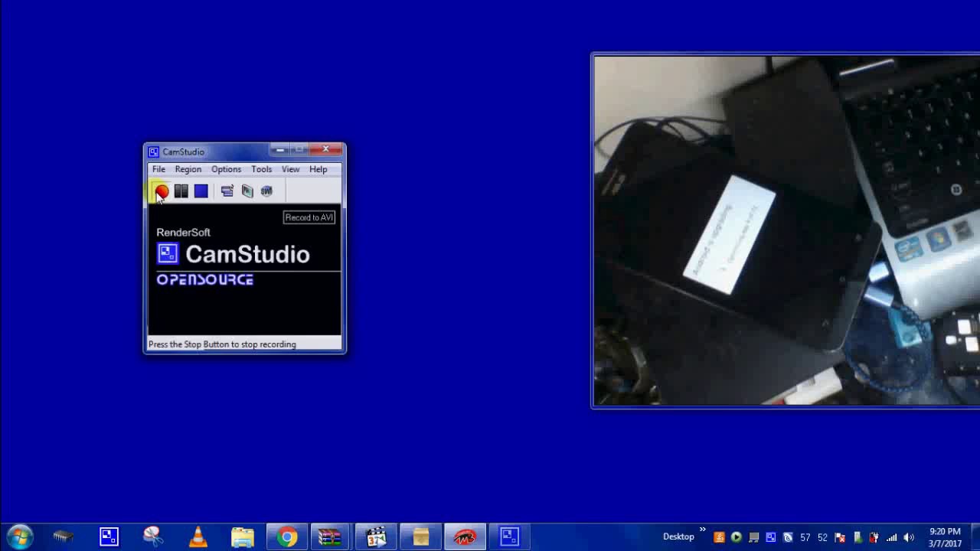The height and width of the screenshot is (551, 980).
Task: Open the clock showing 9:20 PM
Action: [945, 537]
